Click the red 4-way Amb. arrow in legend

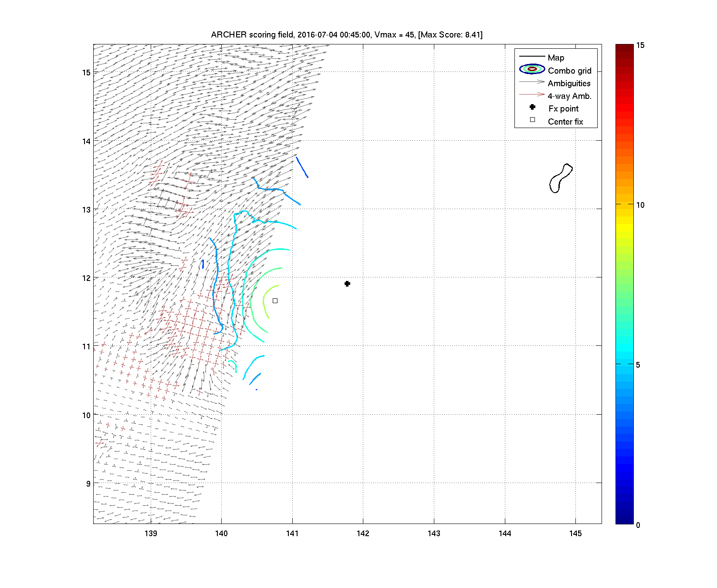coord(532,95)
